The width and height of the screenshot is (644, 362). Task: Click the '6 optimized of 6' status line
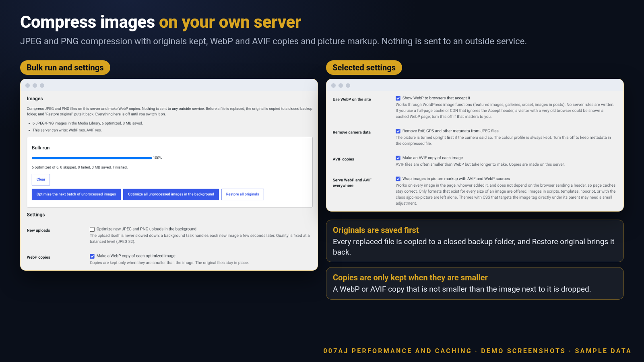pyautogui.click(x=80, y=167)
